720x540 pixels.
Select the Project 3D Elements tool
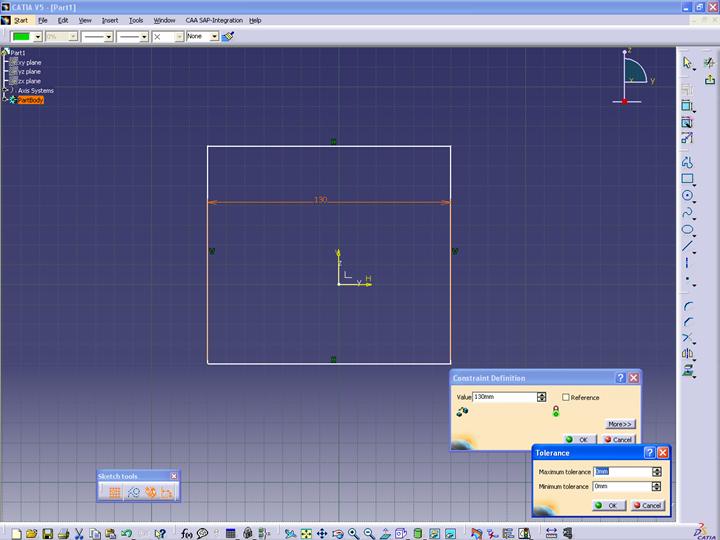(x=687, y=370)
